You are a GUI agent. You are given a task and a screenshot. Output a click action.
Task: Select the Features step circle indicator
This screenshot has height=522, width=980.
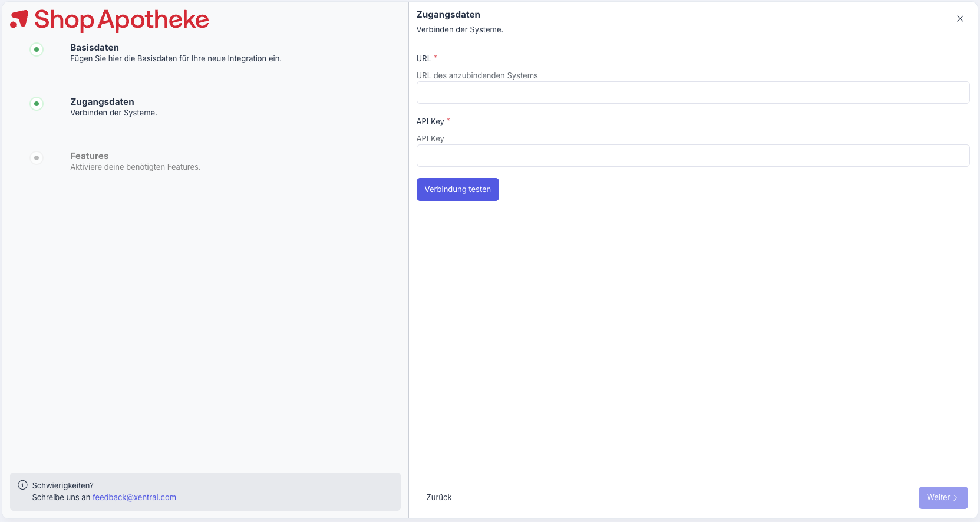point(37,158)
